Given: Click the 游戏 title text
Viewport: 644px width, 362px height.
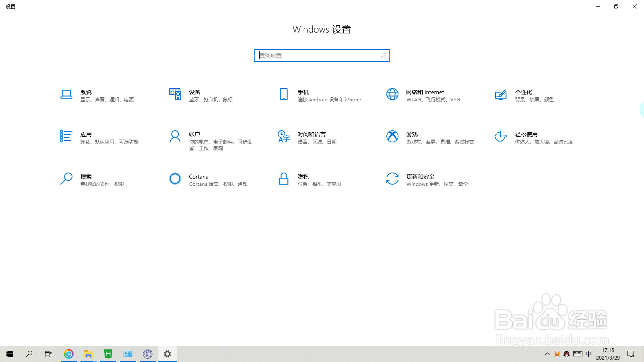Looking at the screenshot, I should click(412, 134).
